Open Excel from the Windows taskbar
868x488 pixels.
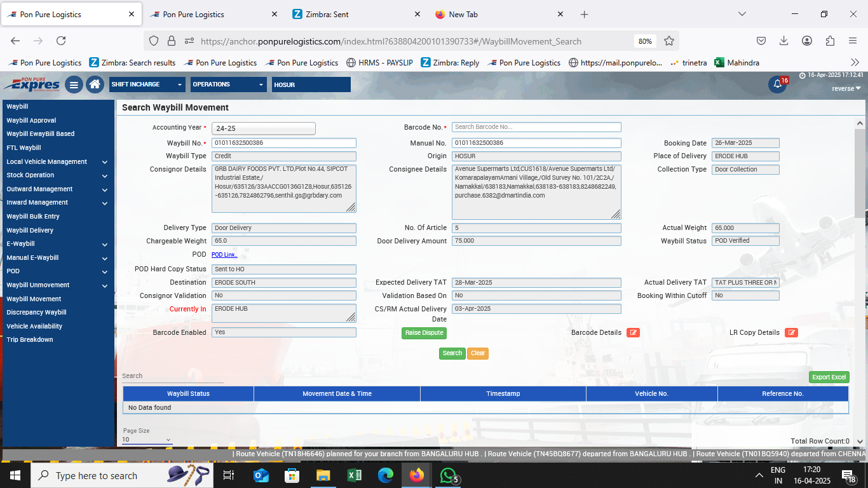pos(355,475)
